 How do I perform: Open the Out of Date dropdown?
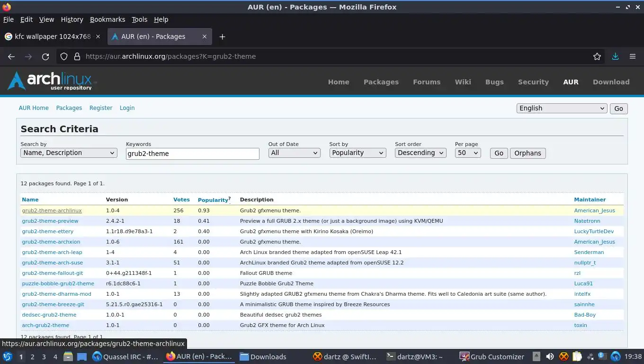coord(294,153)
